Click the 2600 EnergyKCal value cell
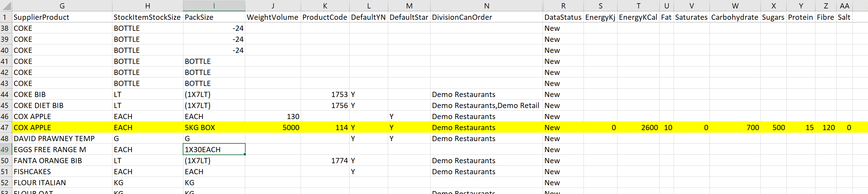 [638, 127]
